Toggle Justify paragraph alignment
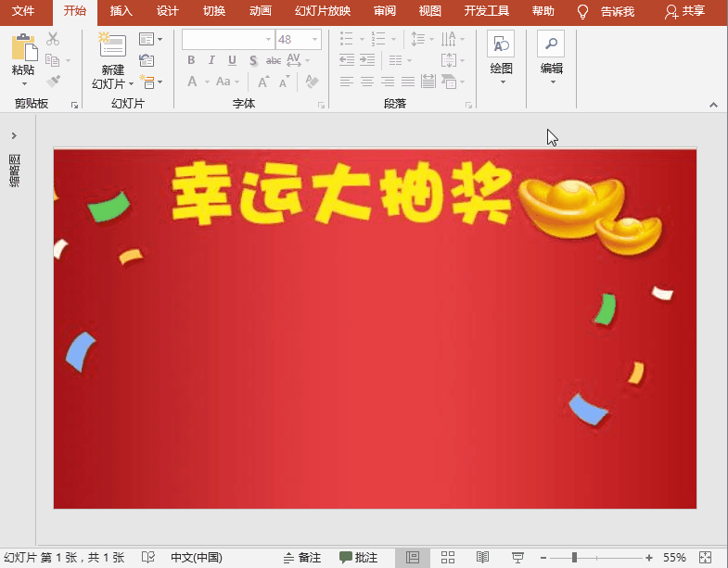This screenshot has height=568, width=728. (408, 82)
